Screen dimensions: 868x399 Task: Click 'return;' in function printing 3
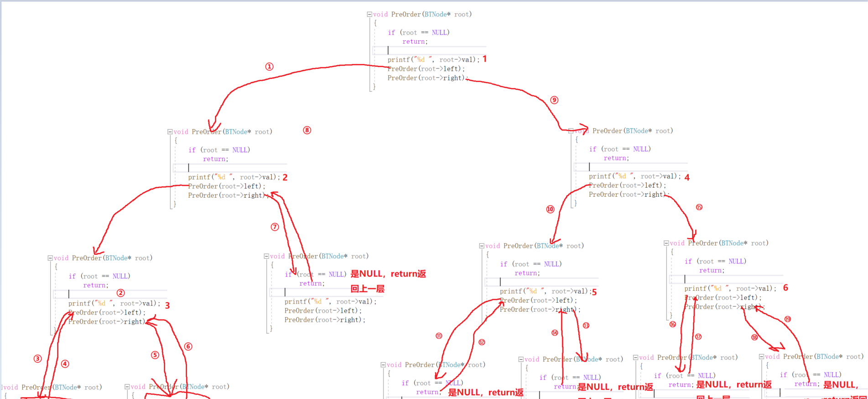coord(96,285)
